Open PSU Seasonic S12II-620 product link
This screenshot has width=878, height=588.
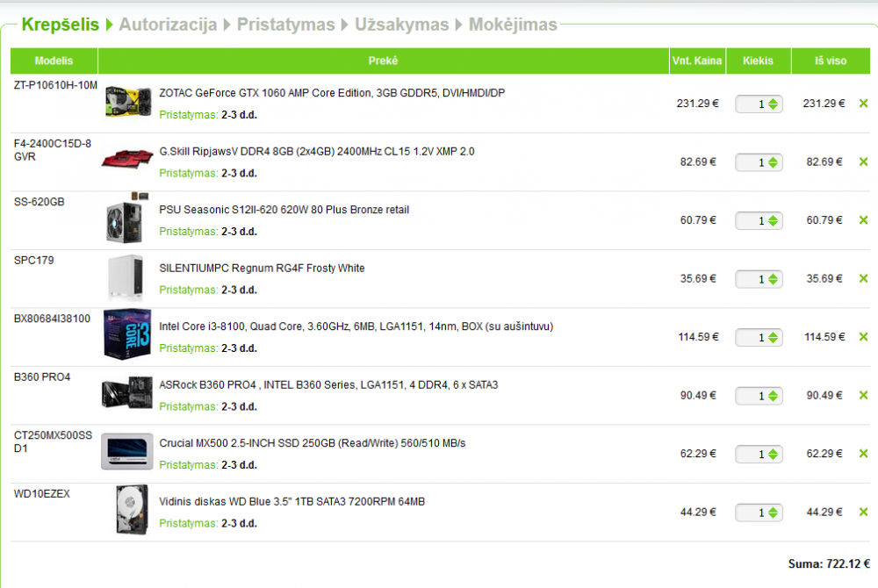coord(284,210)
